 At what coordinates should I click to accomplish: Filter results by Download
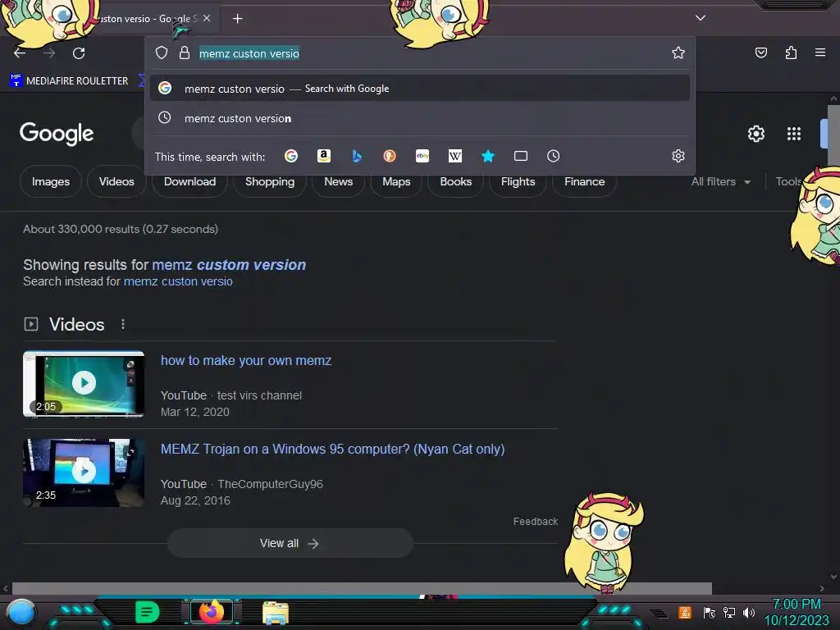[189, 181]
